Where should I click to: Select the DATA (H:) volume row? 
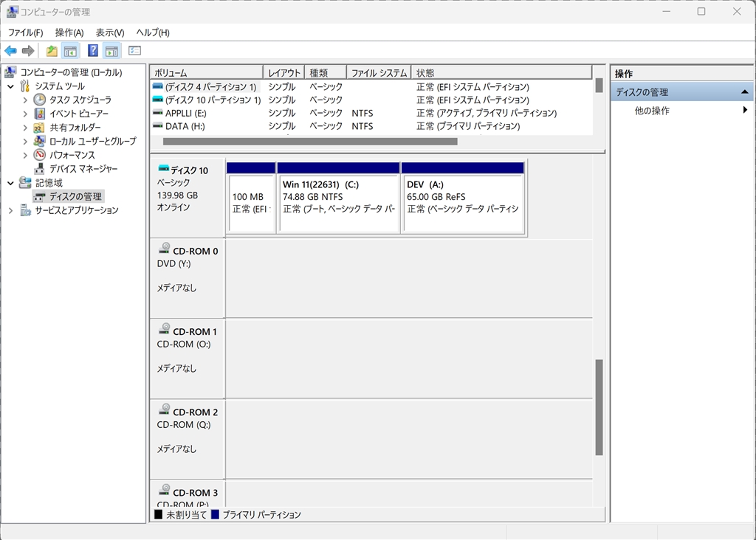coord(371,125)
